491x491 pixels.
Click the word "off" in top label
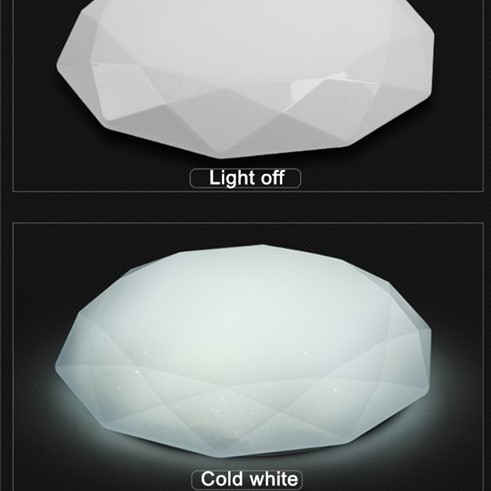coord(272,177)
